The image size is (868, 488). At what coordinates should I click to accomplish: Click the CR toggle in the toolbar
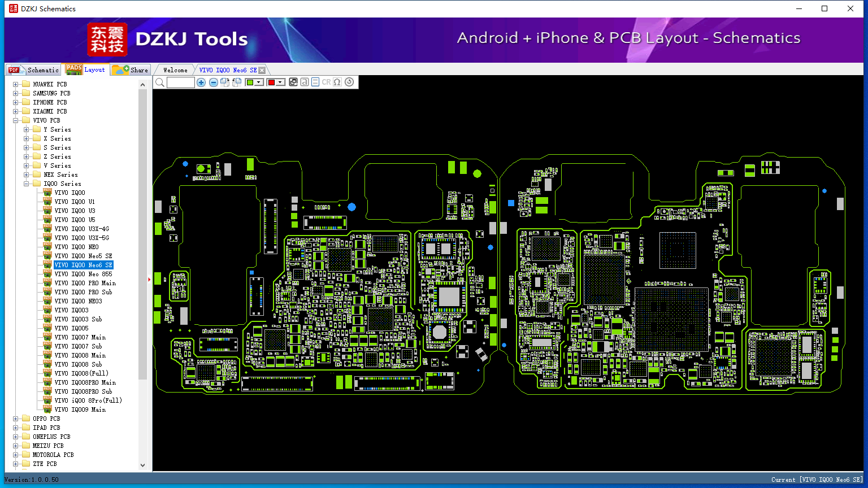[x=326, y=82]
